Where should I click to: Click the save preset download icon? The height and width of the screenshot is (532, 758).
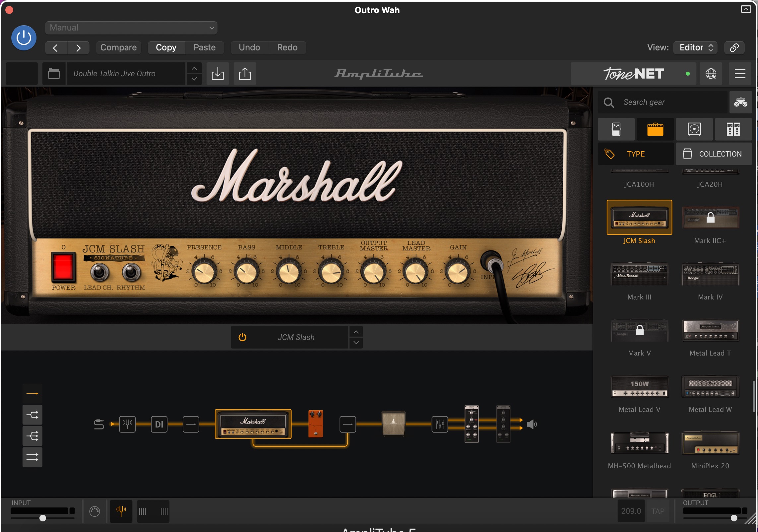[218, 73]
